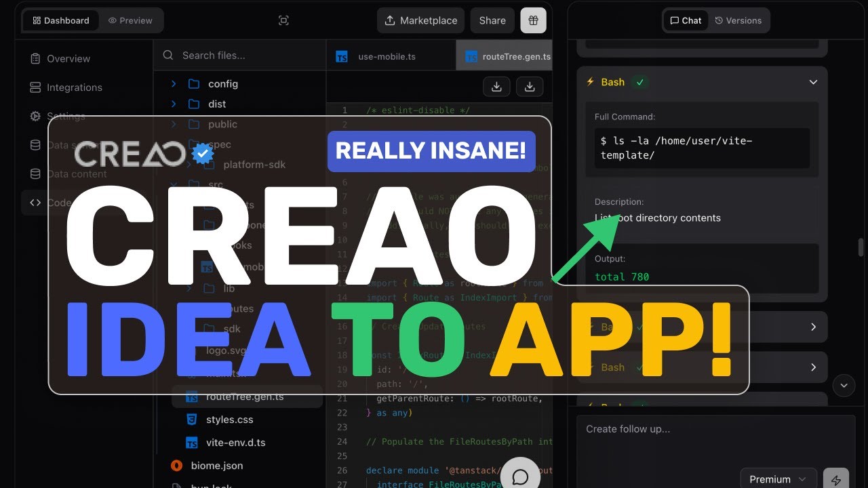Click the Overview clipboard icon
The image size is (868, 488).
(35, 59)
